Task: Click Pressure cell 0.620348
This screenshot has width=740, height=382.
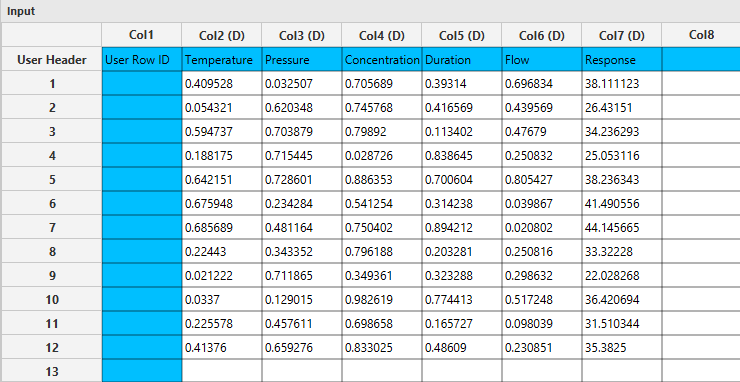Action: (302, 108)
